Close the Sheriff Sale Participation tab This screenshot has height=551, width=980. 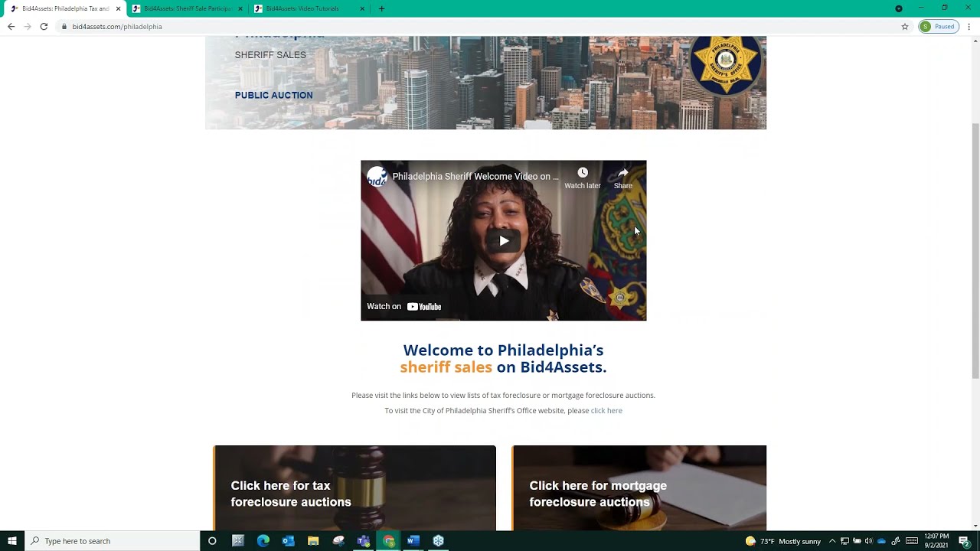tap(240, 8)
